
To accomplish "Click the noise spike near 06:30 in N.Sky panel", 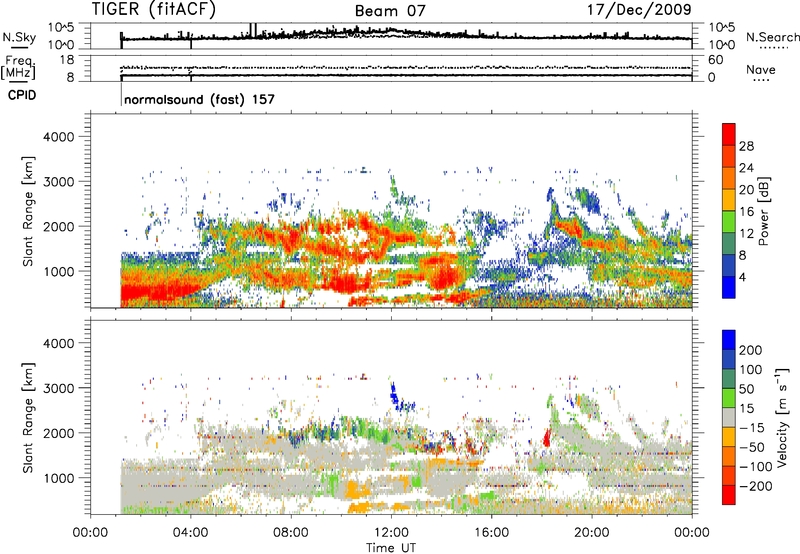I will [253, 30].
